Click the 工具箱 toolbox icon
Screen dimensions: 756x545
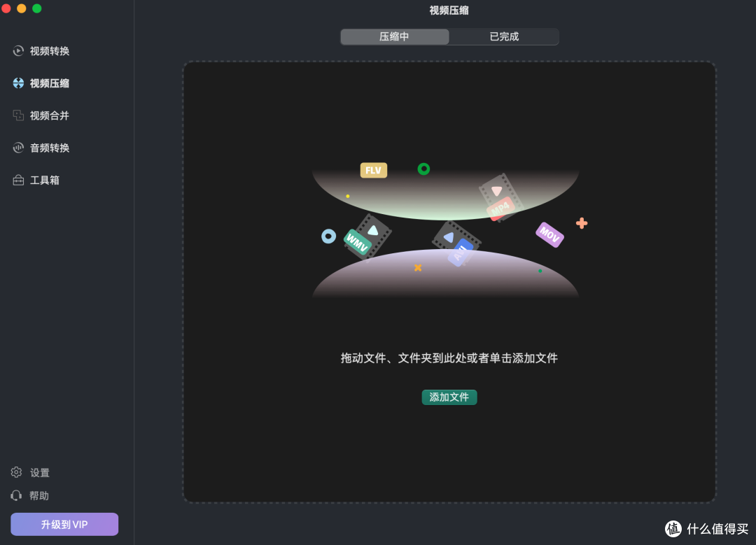(x=18, y=181)
